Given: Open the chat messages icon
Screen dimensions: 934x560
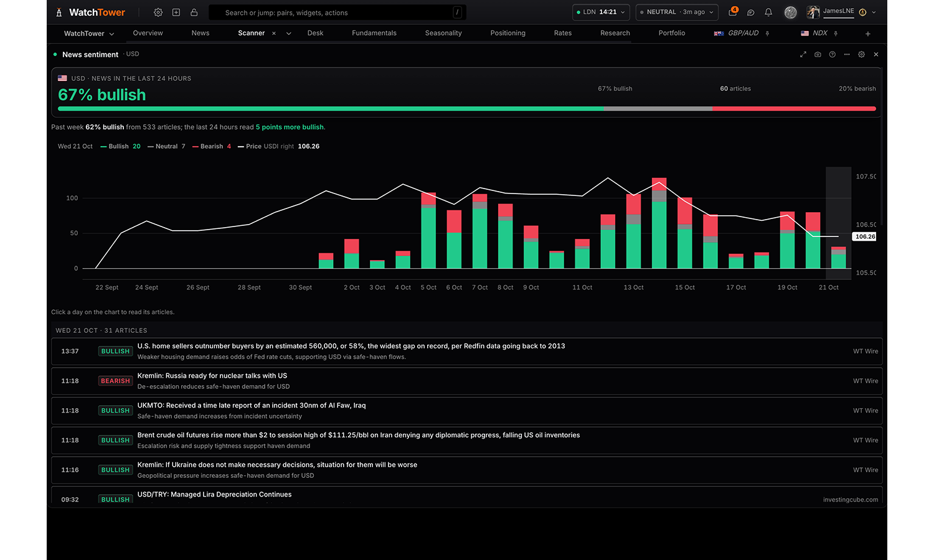Looking at the screenshot, I should tap(751, 12).
